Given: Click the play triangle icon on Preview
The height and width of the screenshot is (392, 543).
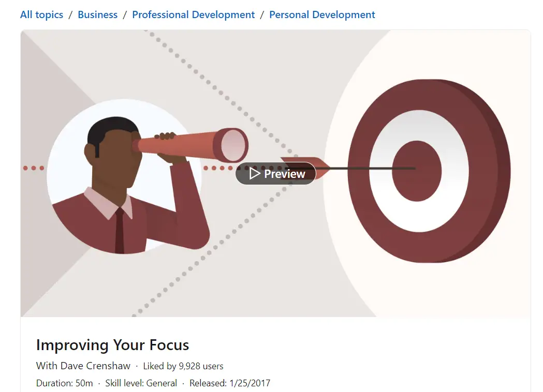Looking at the screenshot, I should [254, 173].
